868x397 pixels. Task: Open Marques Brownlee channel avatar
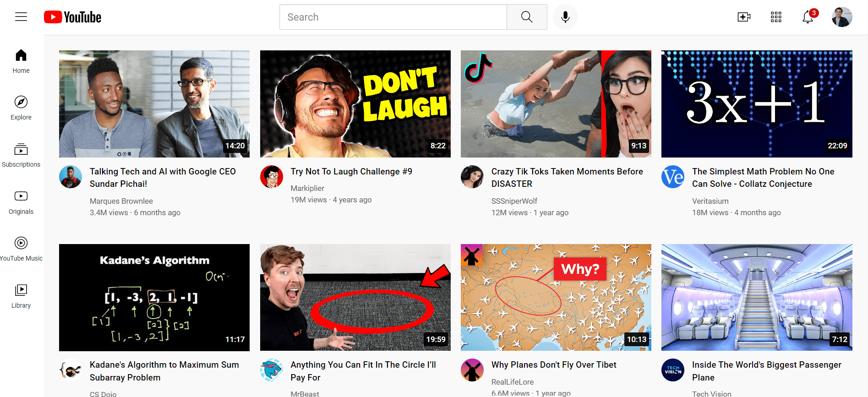[71, 177]
